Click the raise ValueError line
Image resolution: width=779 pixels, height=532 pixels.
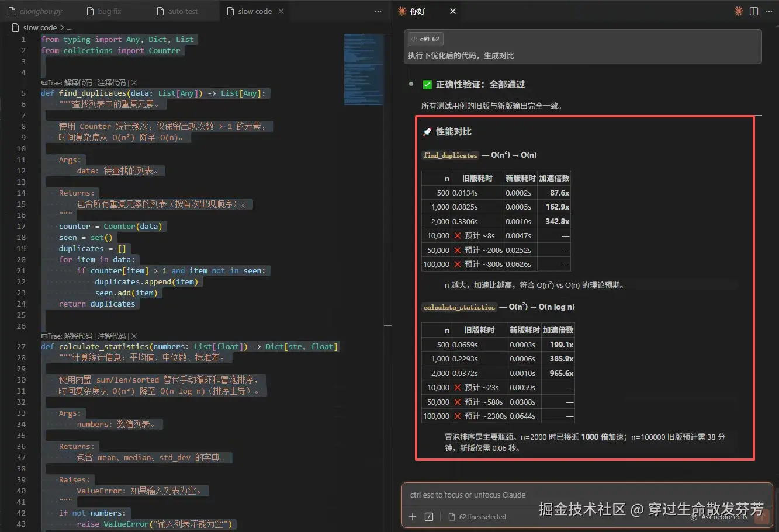coord(154,524)
